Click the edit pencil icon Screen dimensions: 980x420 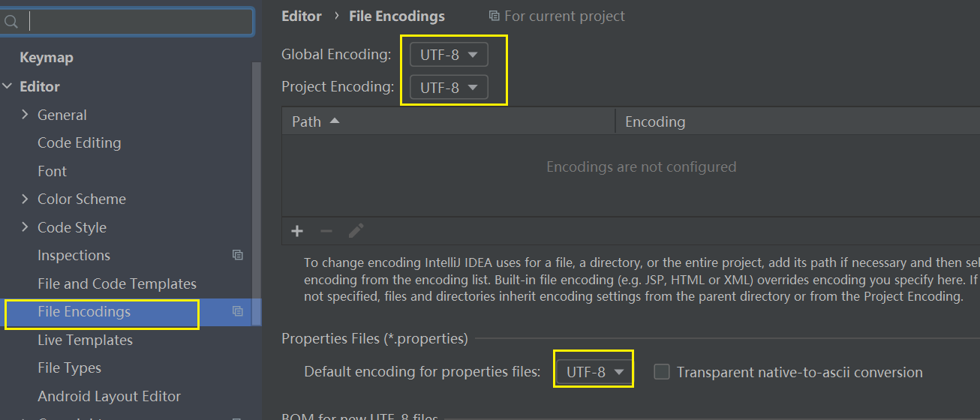(x=356, y=231)
